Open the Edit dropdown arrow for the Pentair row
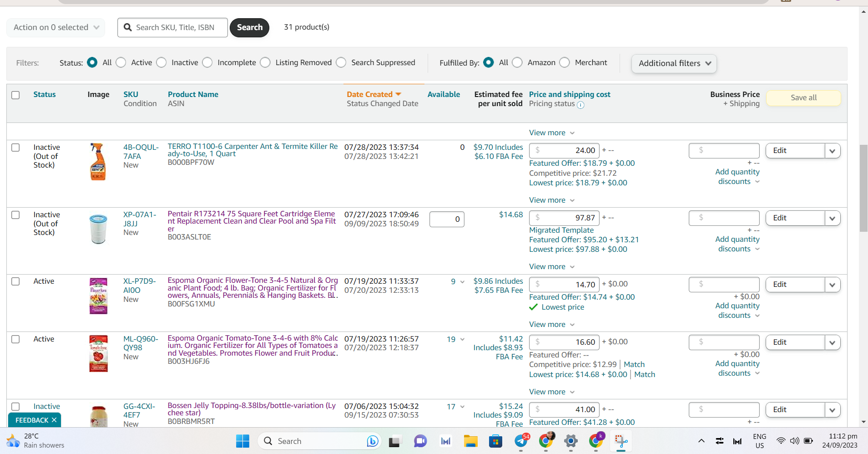 pyautogui.click(x=833, y=218)
